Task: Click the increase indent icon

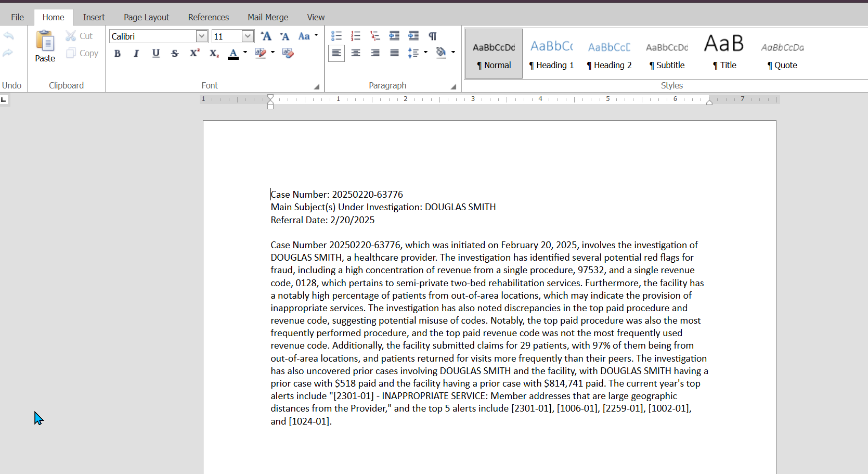Action: [x=413, y=36]
